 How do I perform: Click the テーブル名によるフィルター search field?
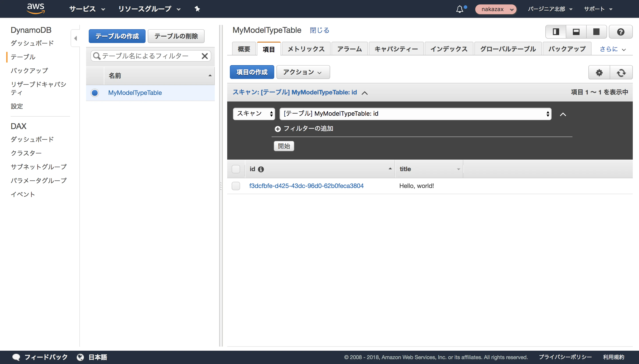[x=151, y=56]
